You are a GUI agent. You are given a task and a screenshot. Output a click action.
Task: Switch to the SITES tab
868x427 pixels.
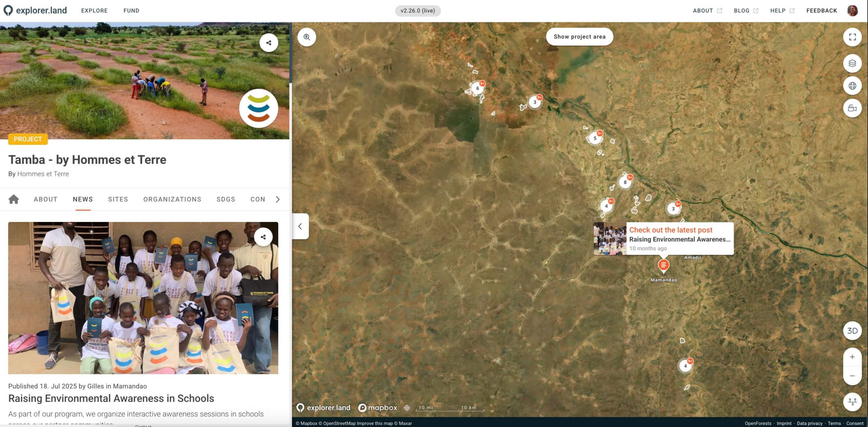point(118,199)
